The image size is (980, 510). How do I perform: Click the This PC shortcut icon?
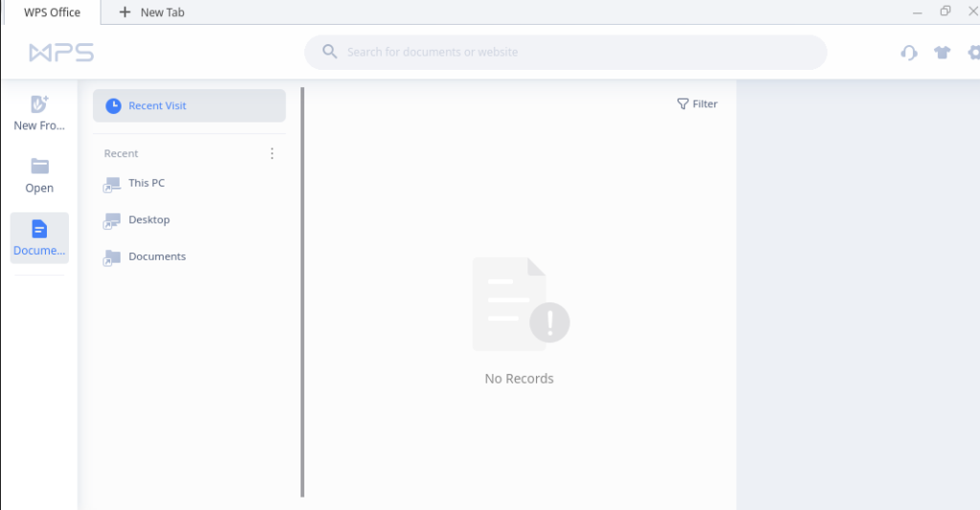pos(111,185)
